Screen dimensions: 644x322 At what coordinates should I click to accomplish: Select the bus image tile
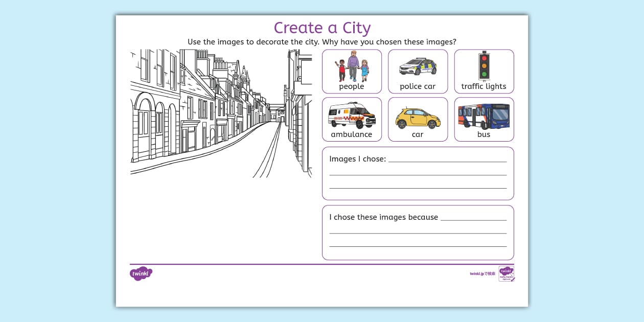(x=484, y=119)
